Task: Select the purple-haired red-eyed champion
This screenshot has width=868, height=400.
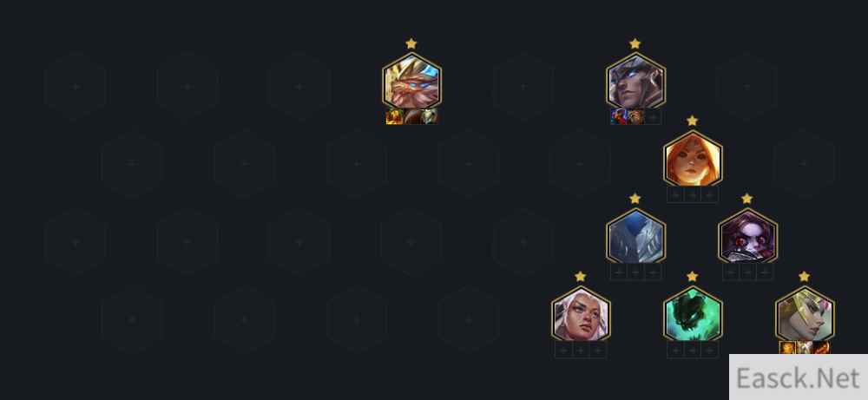Action: coord(747,238)
